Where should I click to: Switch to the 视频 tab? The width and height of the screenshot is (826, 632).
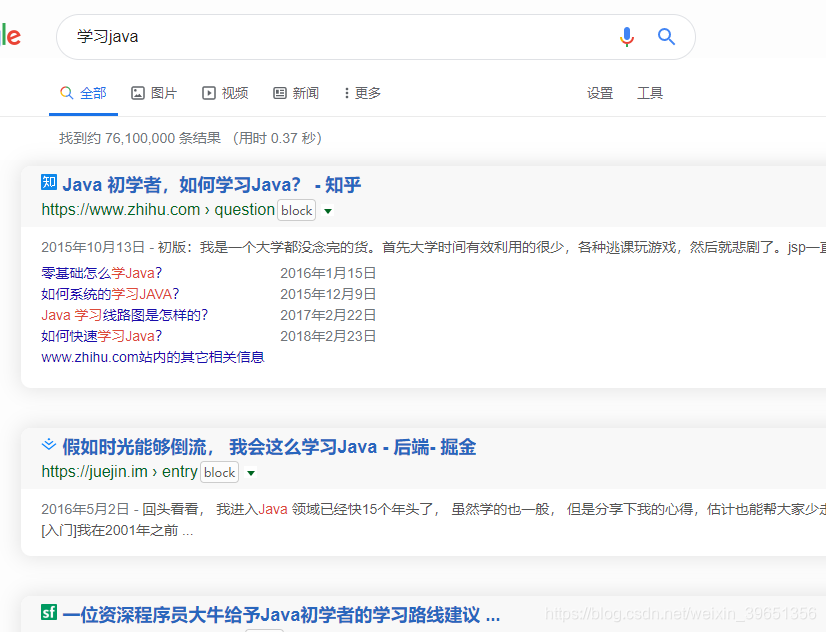[225, 93]
